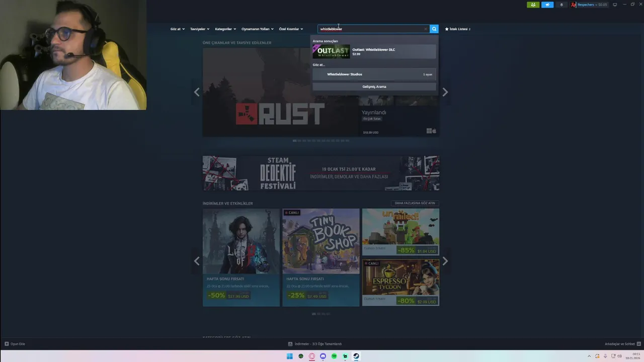Click the İstek Listesi star icon

(447, 29)
